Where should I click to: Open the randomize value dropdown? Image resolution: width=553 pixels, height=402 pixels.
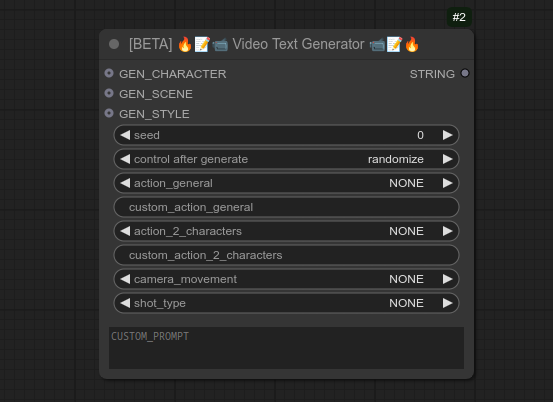(396, 159)
